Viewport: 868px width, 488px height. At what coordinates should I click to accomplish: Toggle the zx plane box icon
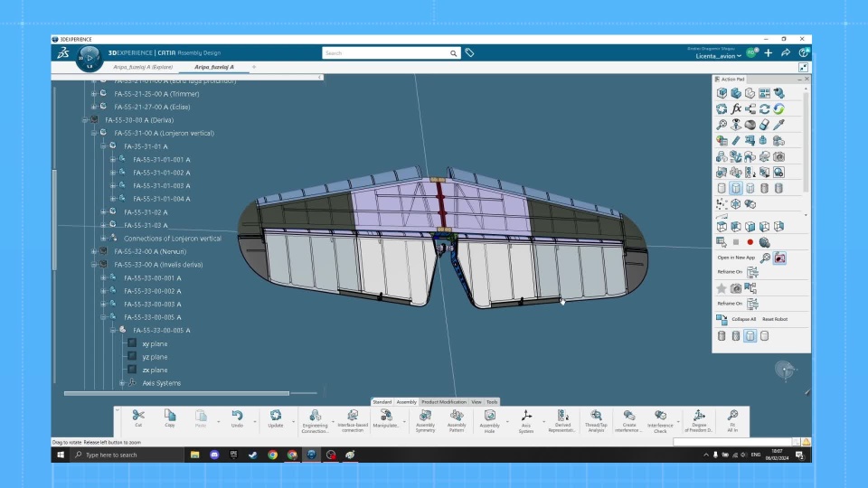pyautogui.click(x=132, y=370)
